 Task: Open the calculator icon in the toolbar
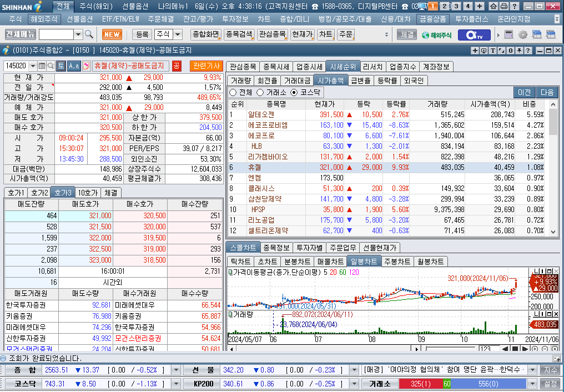(x=508, y=34)
